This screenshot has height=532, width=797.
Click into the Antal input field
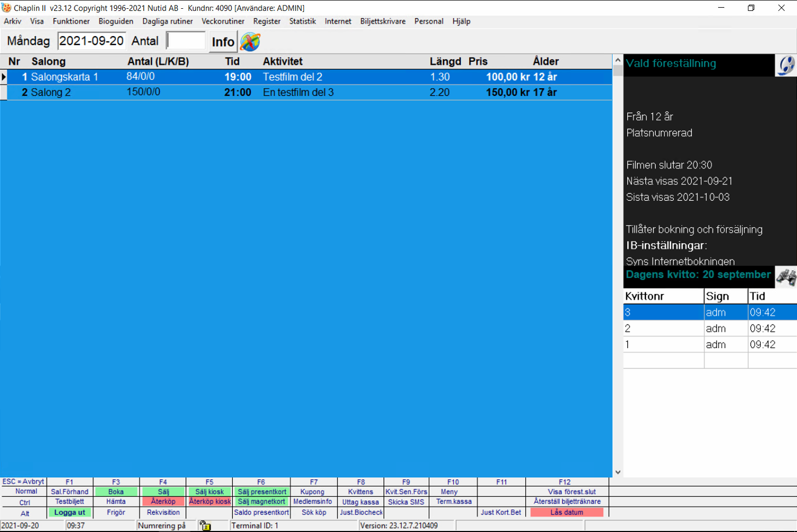point(186,41)
